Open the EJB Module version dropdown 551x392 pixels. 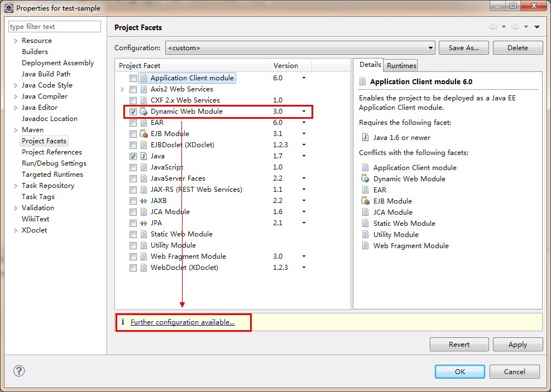(304, 134)
